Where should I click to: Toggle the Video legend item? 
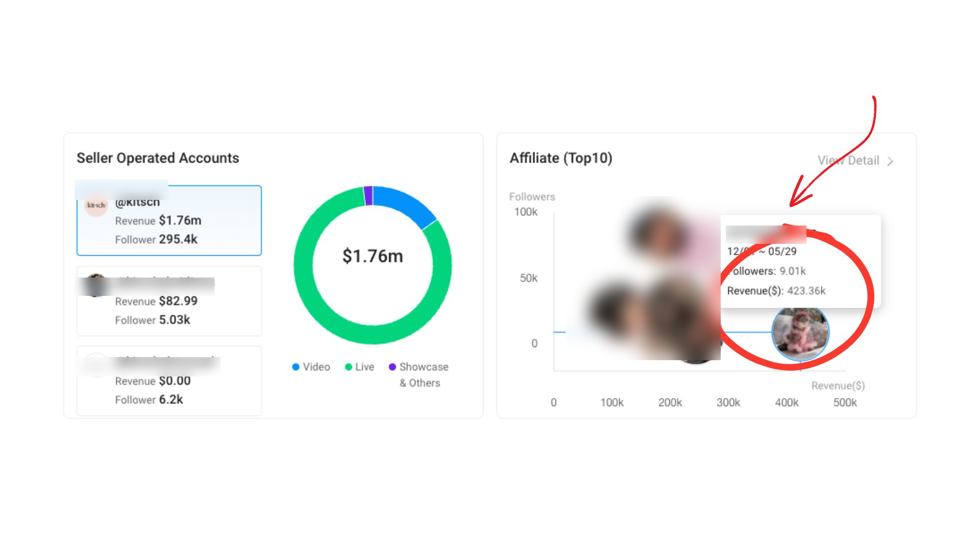coord(311,367)
